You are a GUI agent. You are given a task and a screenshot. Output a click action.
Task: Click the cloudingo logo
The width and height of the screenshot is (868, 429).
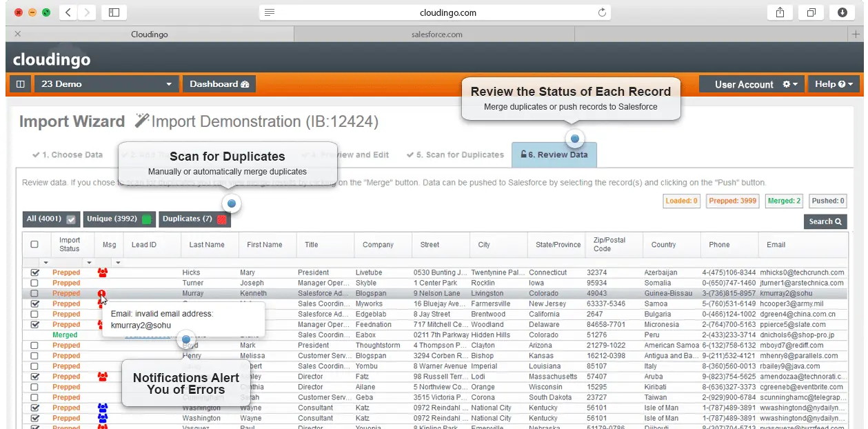click(52, 59)
